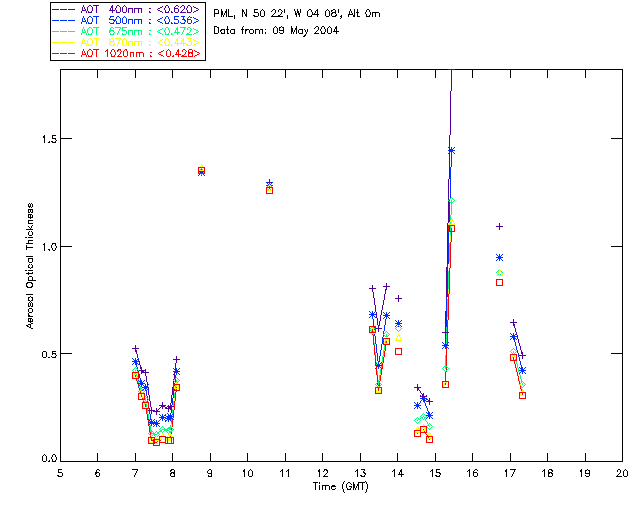Screen dimensions: 640x512
Task: Click the x-axis tick label 5
Action: 60,473
